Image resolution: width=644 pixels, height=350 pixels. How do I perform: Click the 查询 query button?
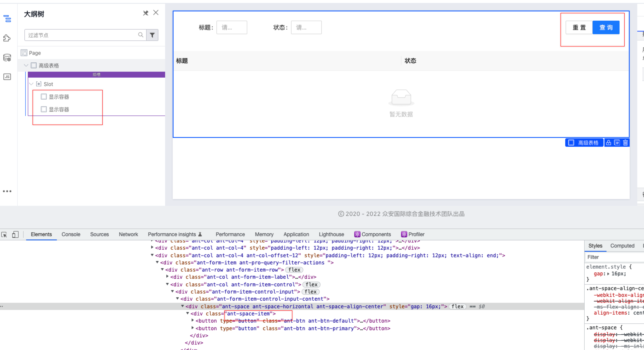[x=606, y=27]
